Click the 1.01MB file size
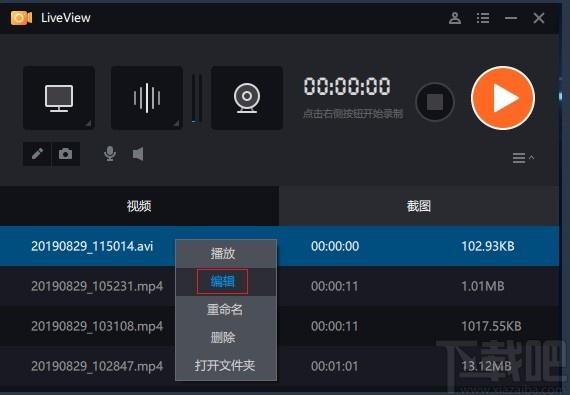 483,286
